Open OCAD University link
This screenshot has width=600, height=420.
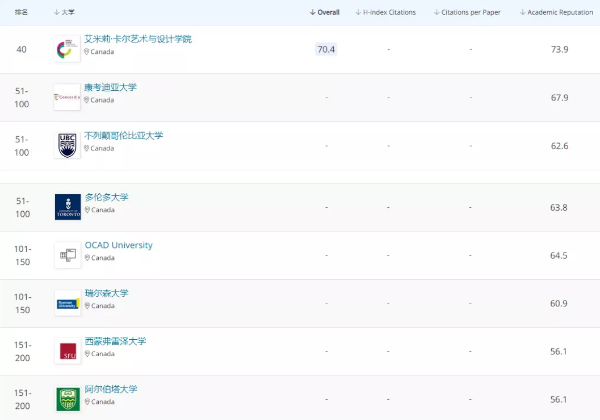(x=118, y=245)
